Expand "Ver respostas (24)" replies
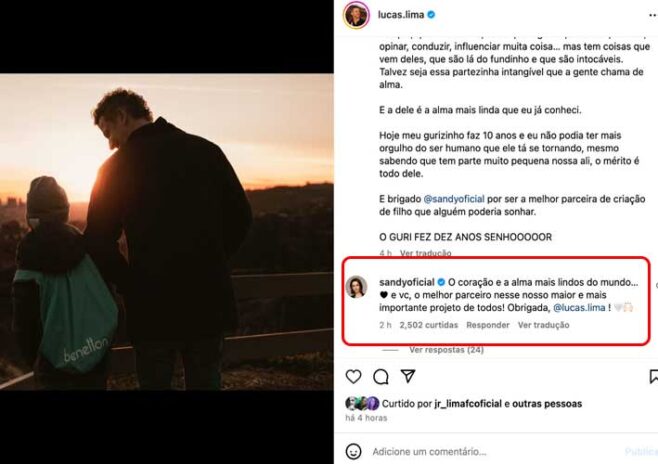Screen dimensions: 658x464 coord(446,350)
